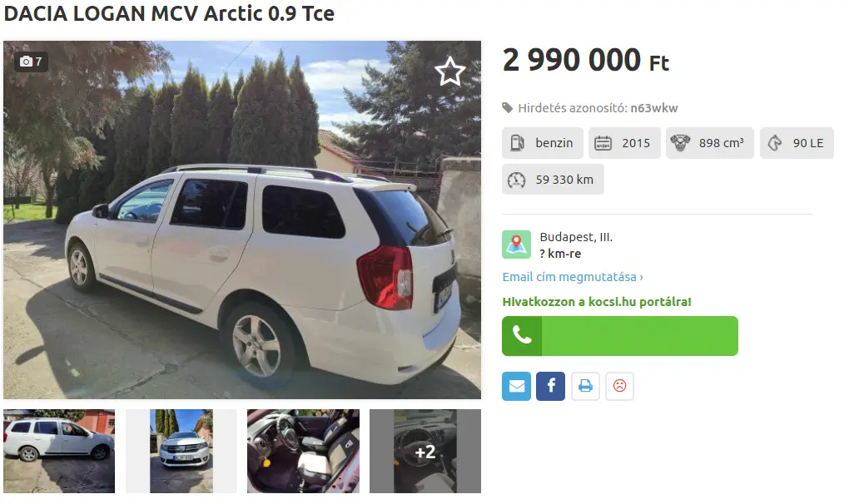This screenshot has height=504, width=849.
Task: Report the ad using the sad face icon
Action: (619, 386)
